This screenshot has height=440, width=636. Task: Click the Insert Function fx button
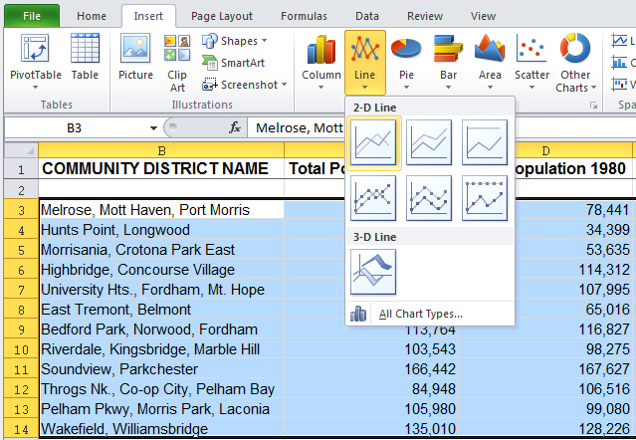[235, 128]
